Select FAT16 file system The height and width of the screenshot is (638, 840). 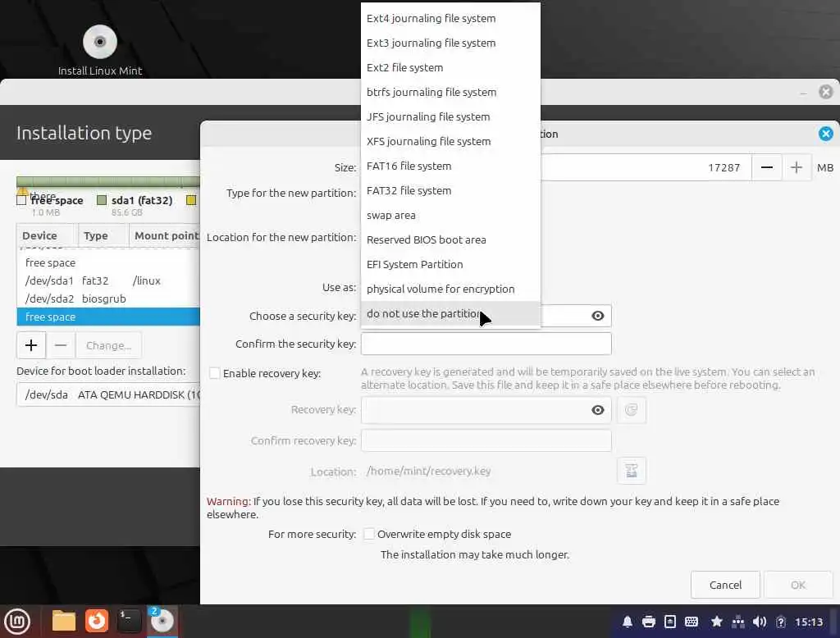(x=450, y=166)
